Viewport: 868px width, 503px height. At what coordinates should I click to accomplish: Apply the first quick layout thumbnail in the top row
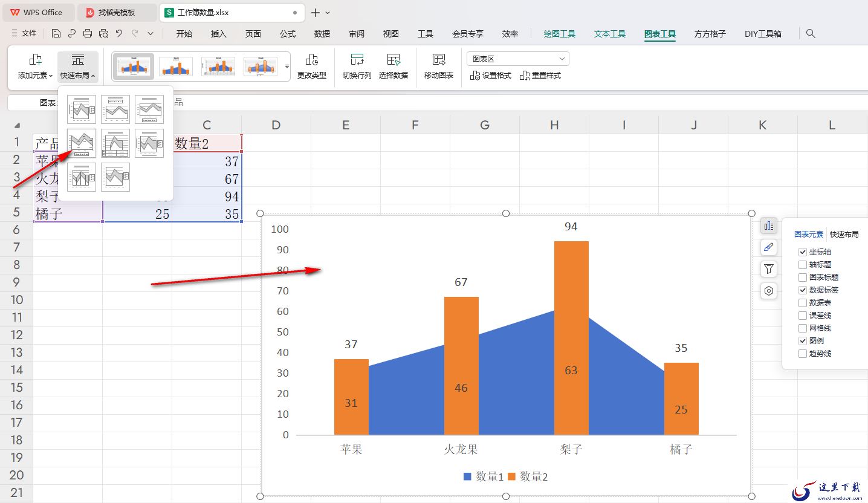coord(82,109)
